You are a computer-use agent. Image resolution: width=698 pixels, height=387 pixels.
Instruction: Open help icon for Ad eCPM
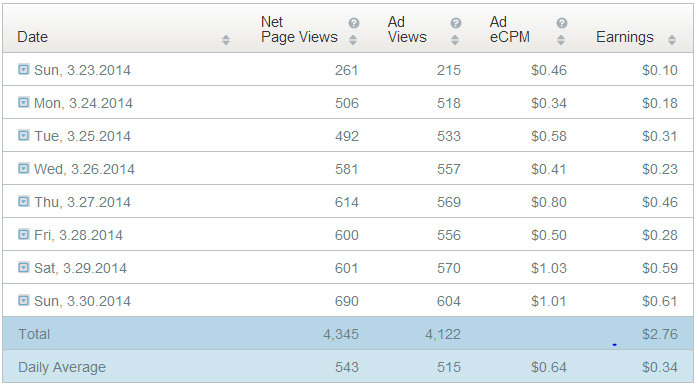(562, 23)
